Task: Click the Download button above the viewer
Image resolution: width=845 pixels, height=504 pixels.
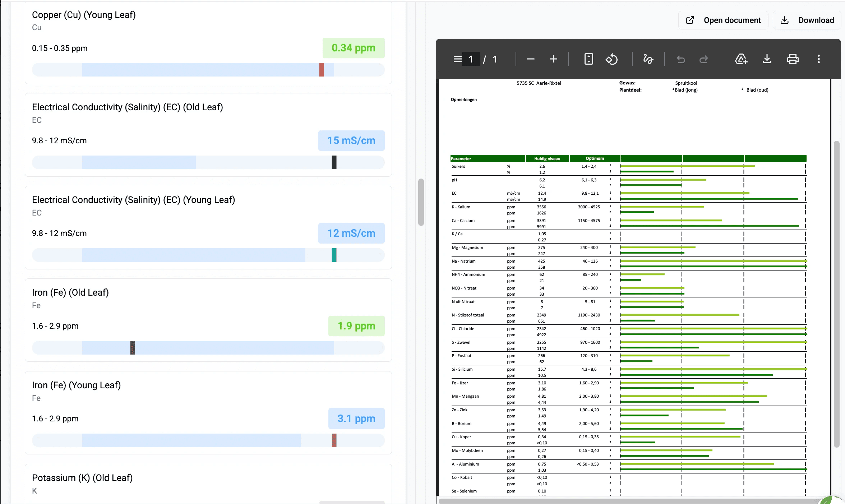Action: [x=807, y=20]
